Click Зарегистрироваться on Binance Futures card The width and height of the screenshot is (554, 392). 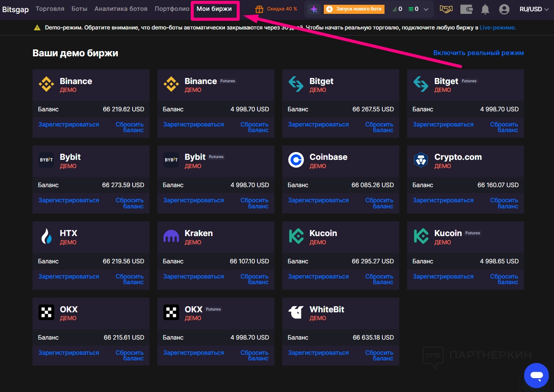(x=193, y=124)
